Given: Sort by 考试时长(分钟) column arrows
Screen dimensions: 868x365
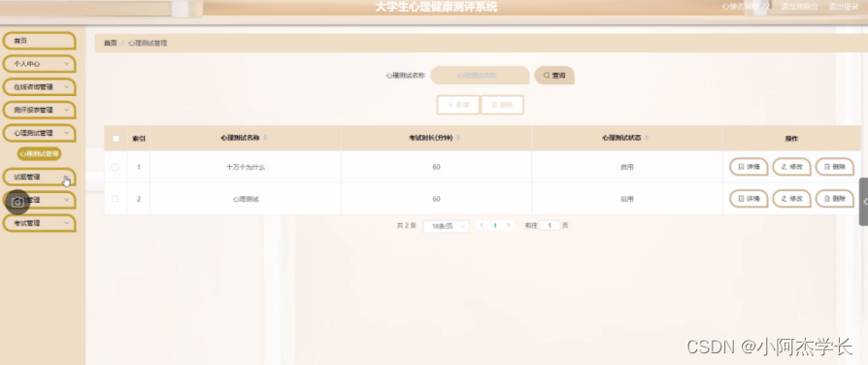Looking at the screenshot, I should pyautogui.click(x=458, y=138).
